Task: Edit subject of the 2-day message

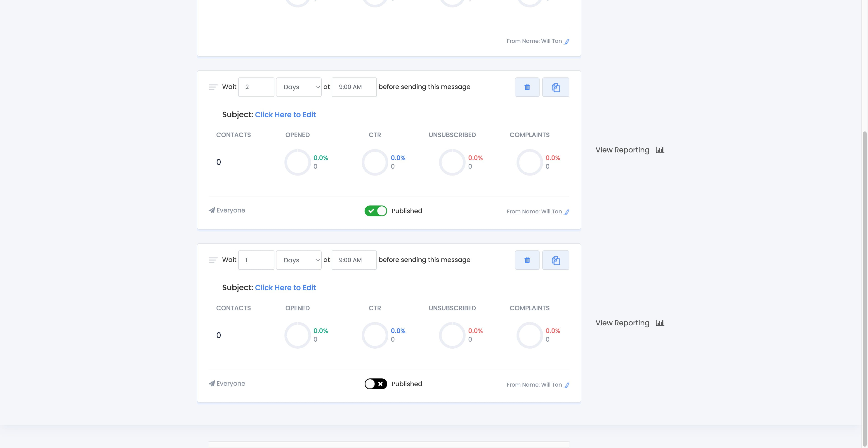Action: click(285, 115)
